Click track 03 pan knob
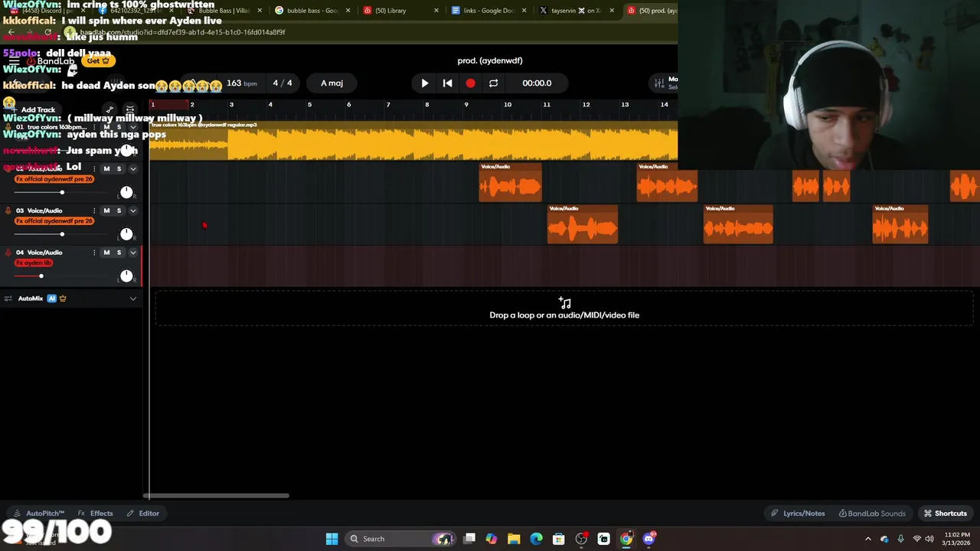 (126, 234)
